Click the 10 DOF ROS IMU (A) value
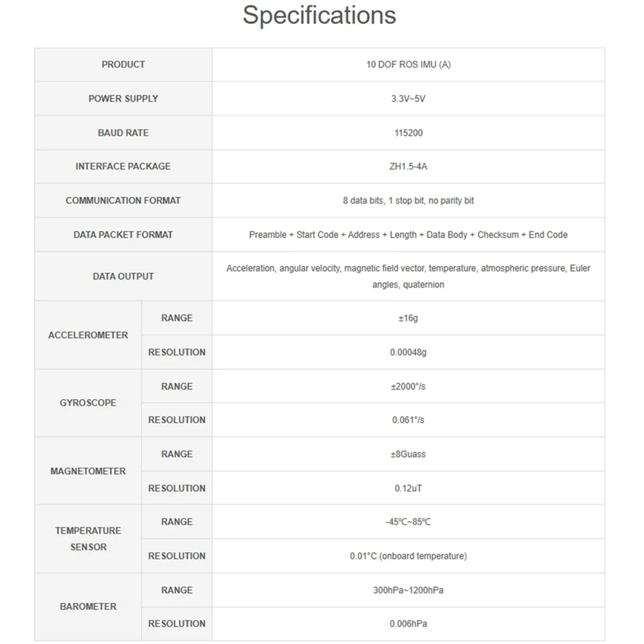The image size is (644, 644). [408, 64]
